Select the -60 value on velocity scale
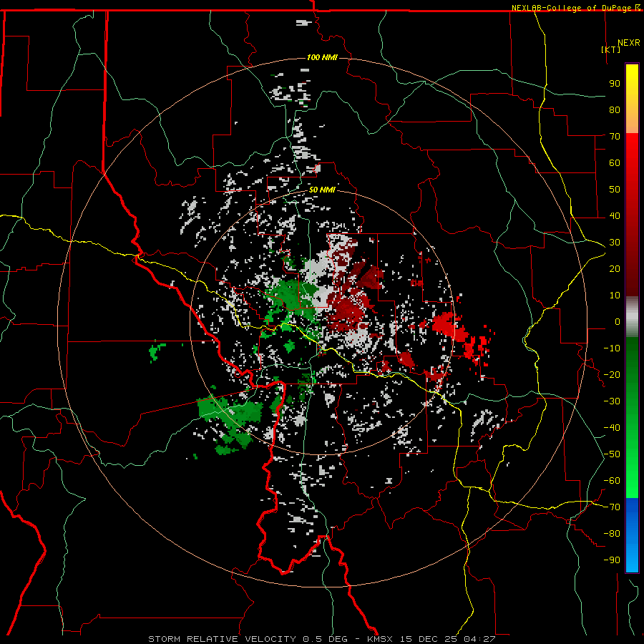The height and width of the screenshot is (644, 644). (612, 481)
